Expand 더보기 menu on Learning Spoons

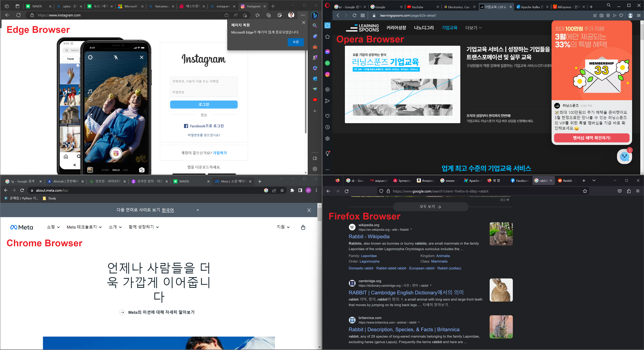click(473, 28)
